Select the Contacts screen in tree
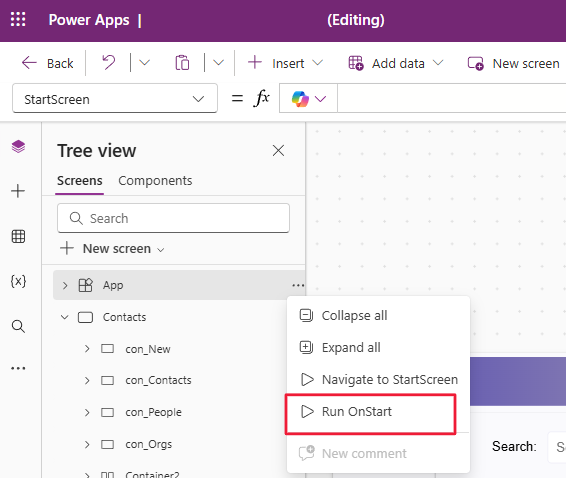The height and width of the screenshot is (478, 566). 124,317
